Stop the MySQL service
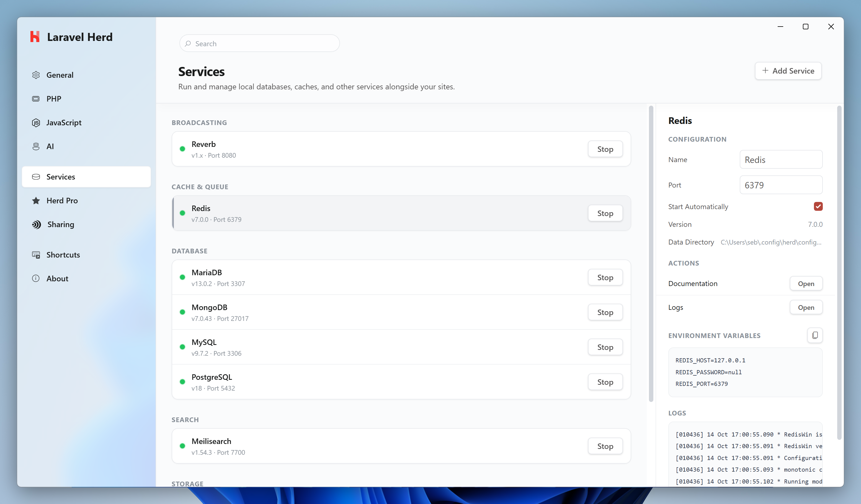The width and height of the screenshot is (861, 504). point(605,347)
